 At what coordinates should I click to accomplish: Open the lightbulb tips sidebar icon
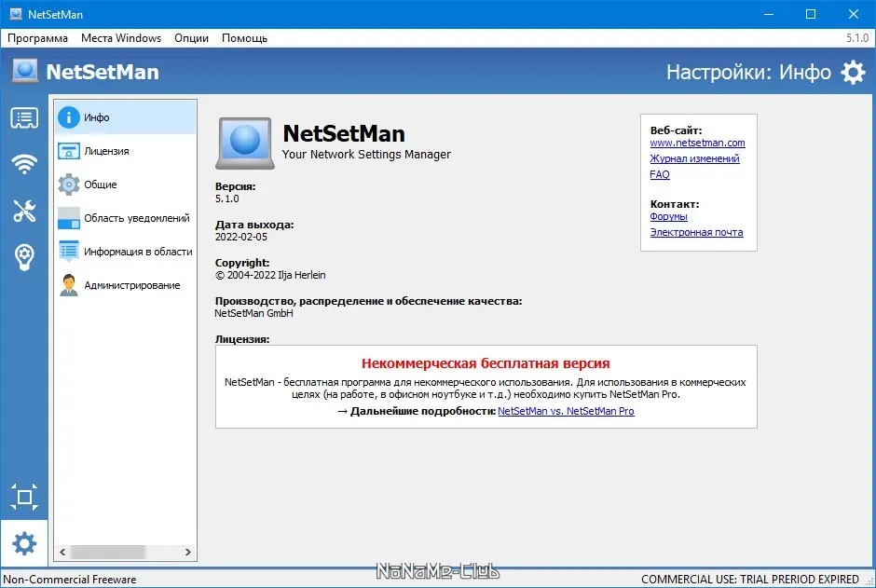pos(24,257)
